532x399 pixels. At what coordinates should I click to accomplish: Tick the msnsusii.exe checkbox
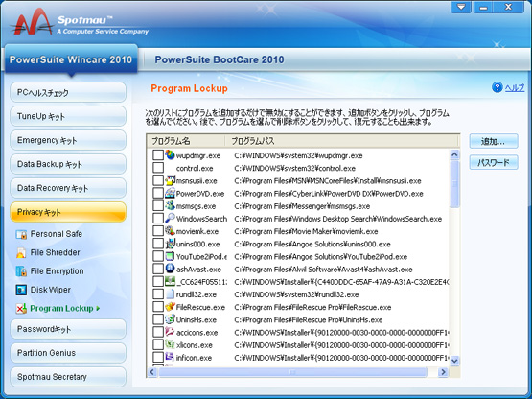pyautogui.click(x=158, y=180)
